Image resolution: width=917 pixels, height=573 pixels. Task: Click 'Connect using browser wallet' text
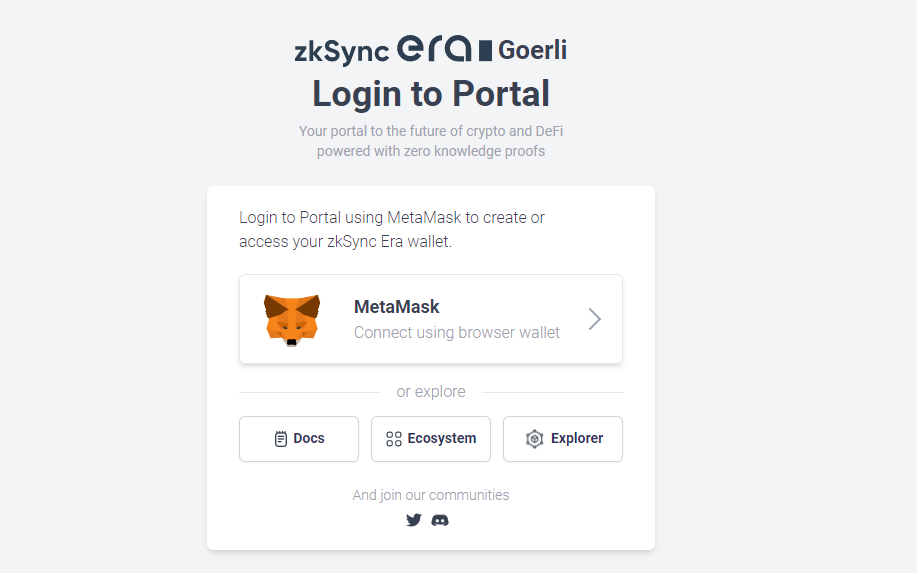coord(457,332)
